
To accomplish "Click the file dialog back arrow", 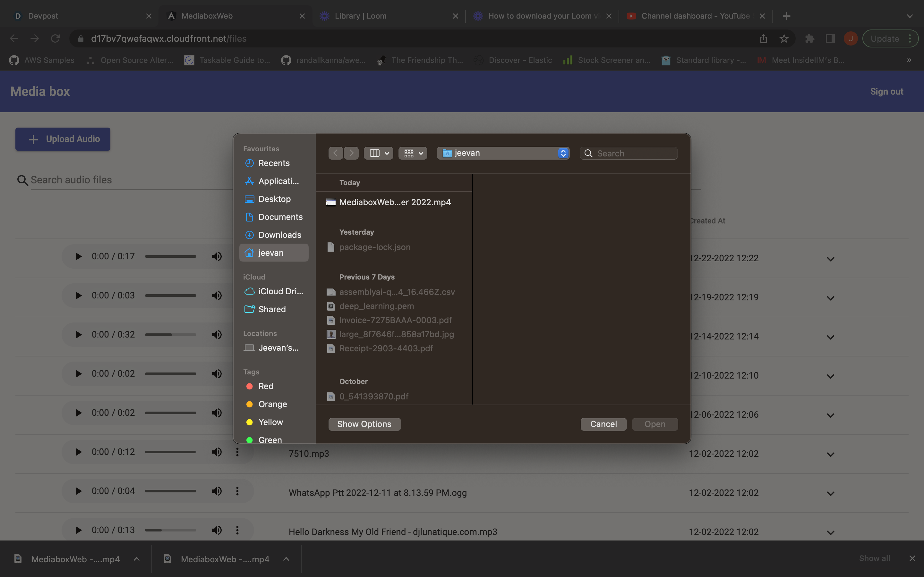I will click(x=335, y=153).
